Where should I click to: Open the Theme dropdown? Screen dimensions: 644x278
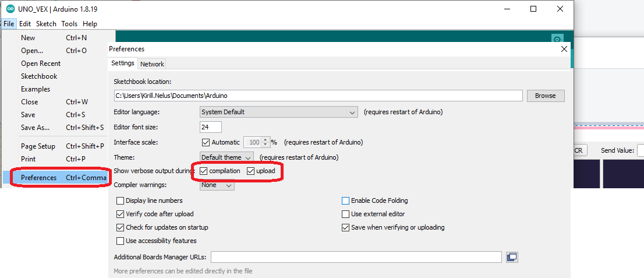(x=227, y=157)
